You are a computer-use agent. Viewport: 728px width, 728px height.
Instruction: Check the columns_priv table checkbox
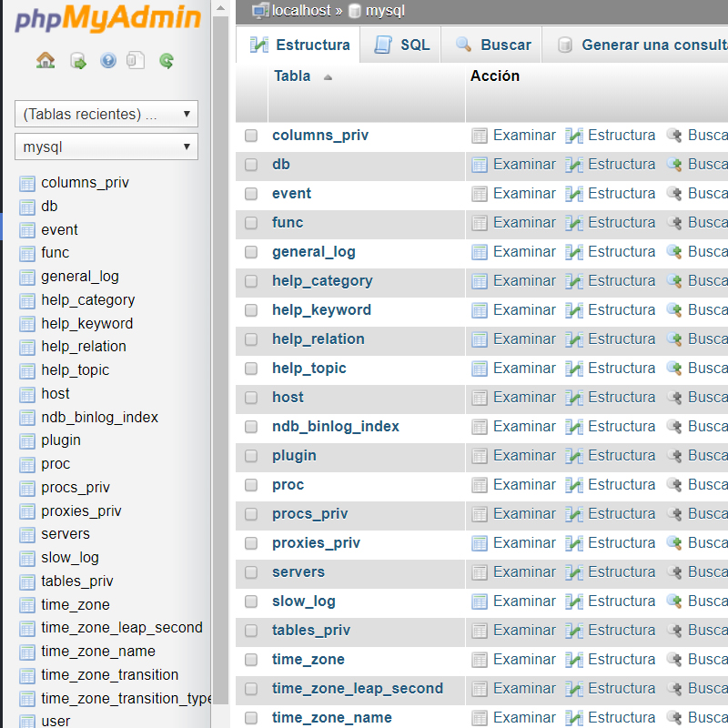251,136
